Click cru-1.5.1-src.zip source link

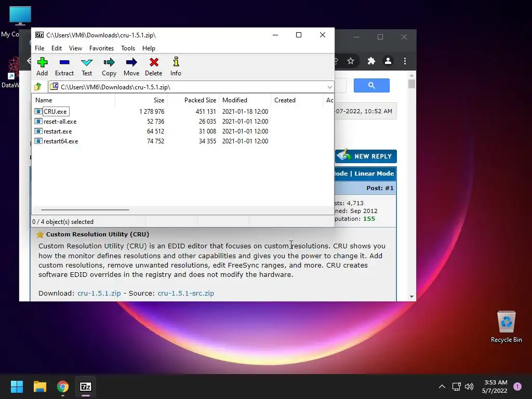[x=185, y=293]
